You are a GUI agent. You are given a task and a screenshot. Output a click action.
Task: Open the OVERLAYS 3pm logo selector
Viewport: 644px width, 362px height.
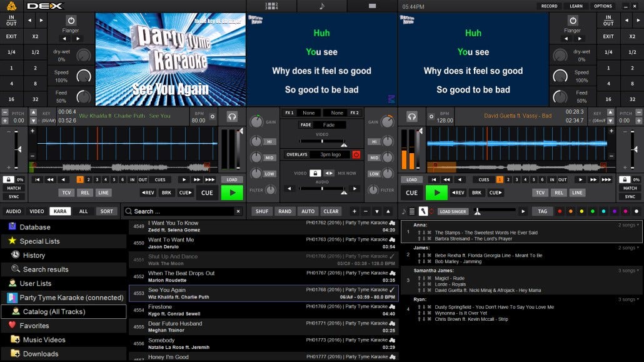(x=331, y=154)
